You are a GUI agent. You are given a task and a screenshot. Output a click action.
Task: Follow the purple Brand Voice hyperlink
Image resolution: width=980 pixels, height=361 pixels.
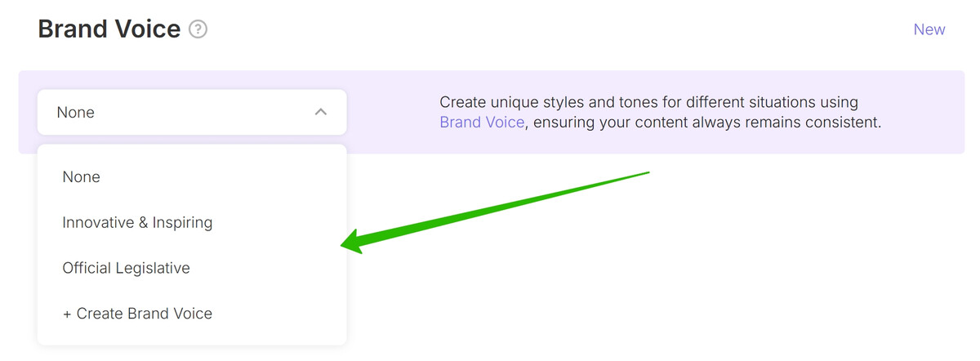pyautogui.click(x=482, y=123)
